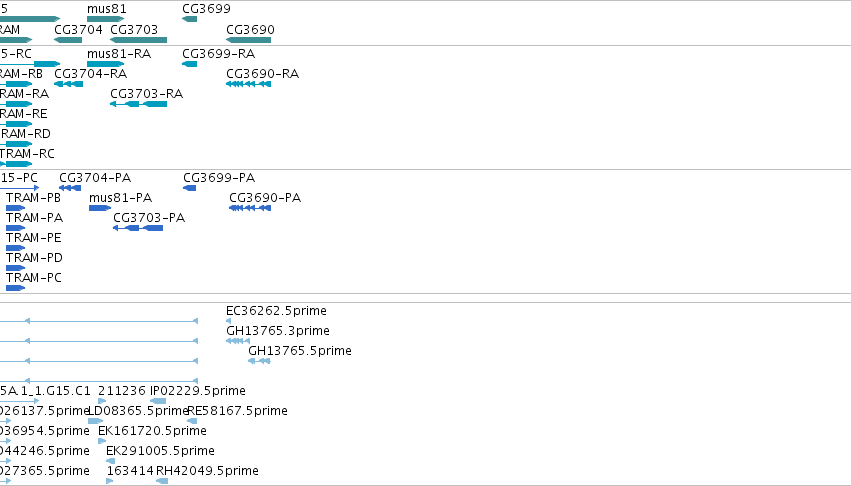Click the EC36262.5prime EST marker
This screenshot has height=486, width=851.
tap(228, 321)
